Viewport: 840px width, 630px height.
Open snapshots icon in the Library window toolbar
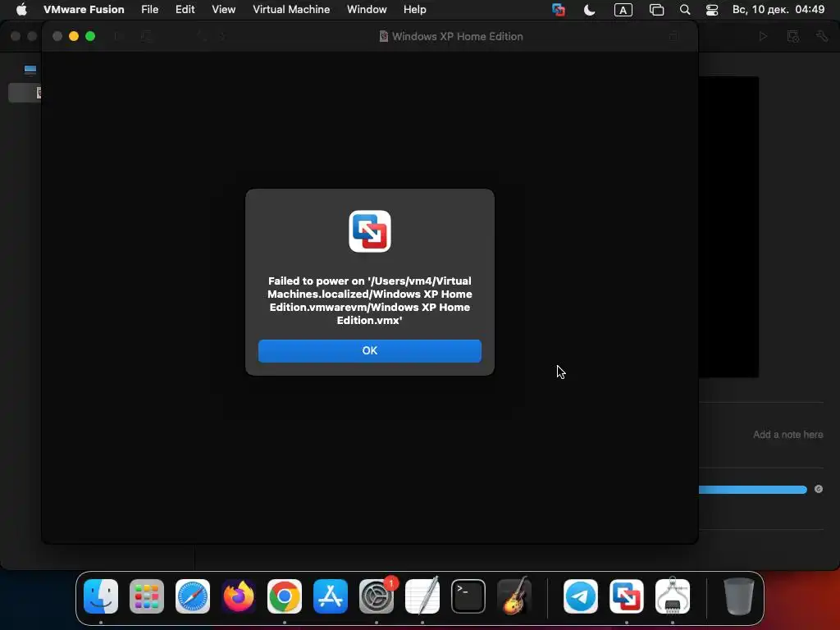click(793, 36)
